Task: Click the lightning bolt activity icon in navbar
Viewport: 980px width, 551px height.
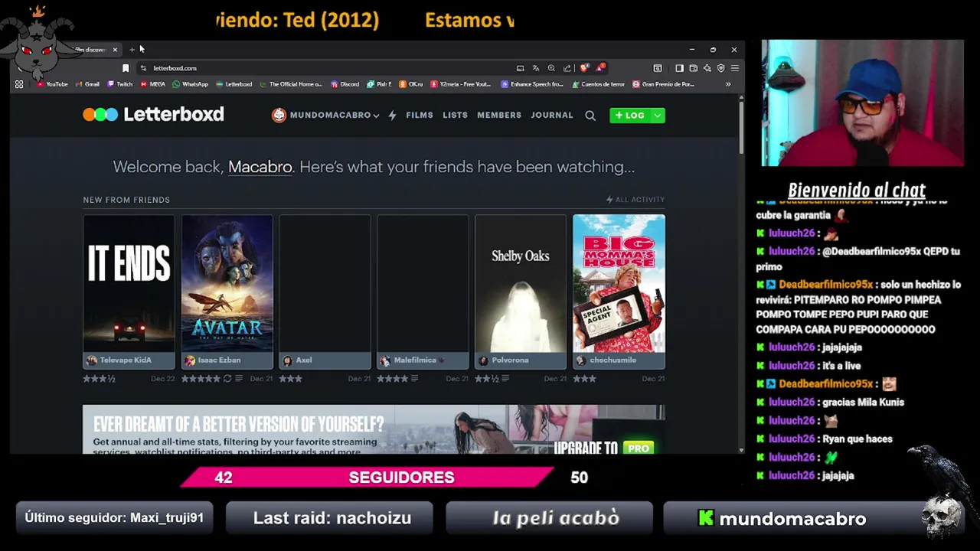Action: pos(392,116)
